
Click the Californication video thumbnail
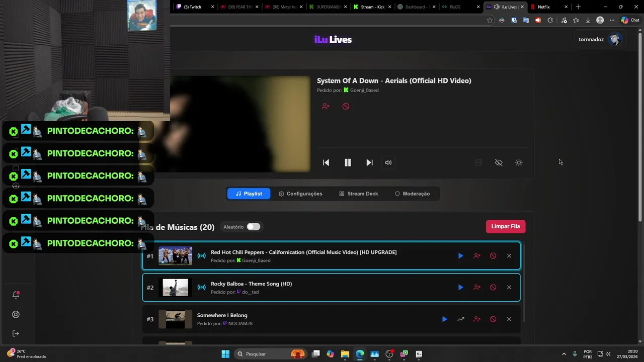click(175, 256)
